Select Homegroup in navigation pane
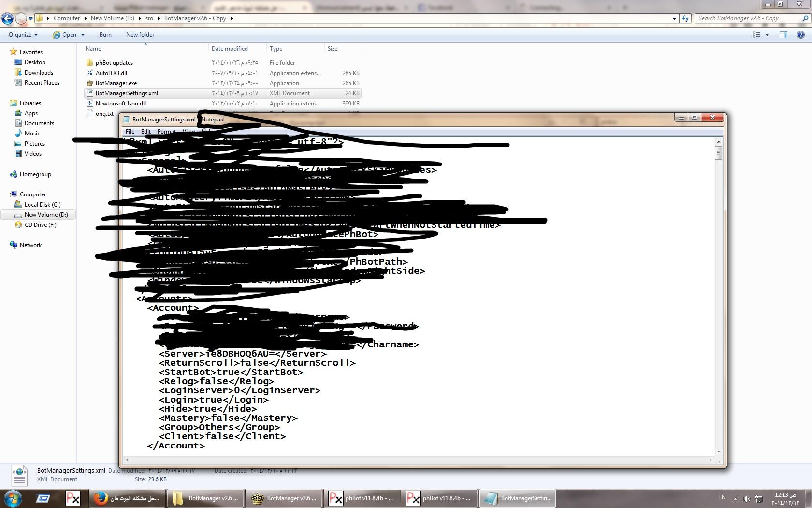Image resolution: width=812 pixels, height=508 pixels. coord(35,174)
